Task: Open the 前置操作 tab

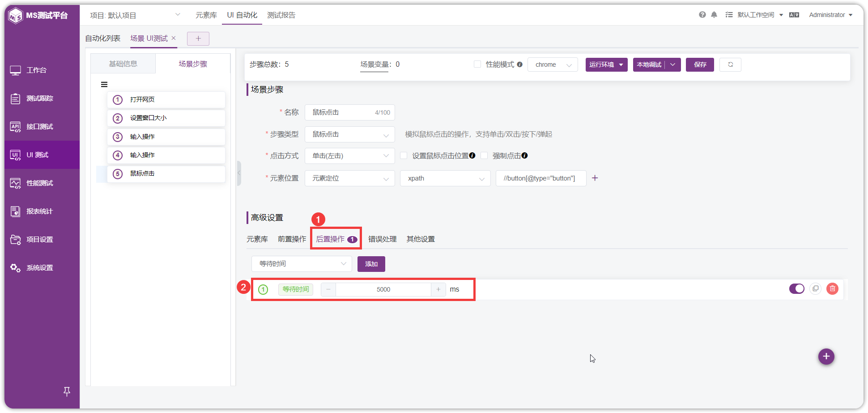Action: click(292, 239)
